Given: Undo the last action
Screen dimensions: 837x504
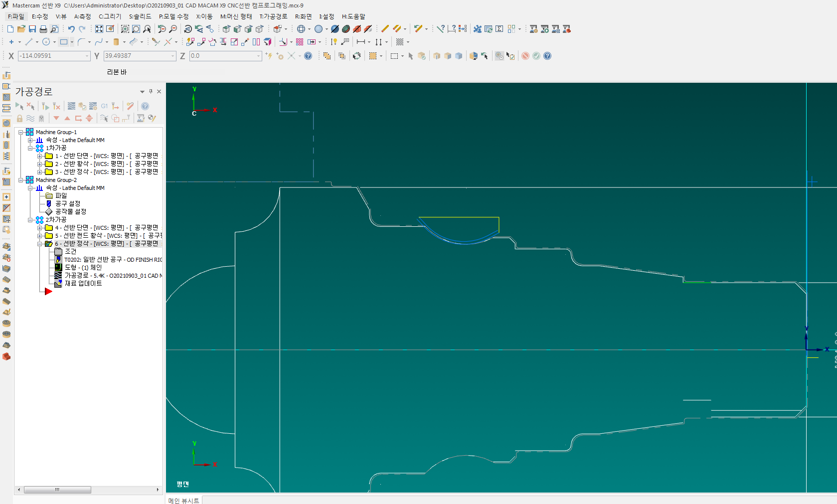Looking at the screenshot, I should pyautogui.click(x=71, y=29).
